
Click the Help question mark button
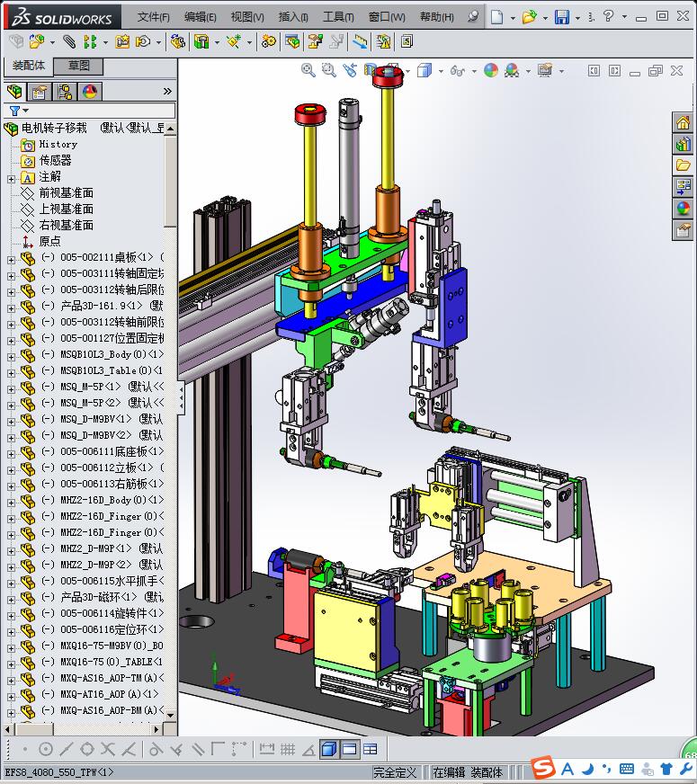coord(608,16)
